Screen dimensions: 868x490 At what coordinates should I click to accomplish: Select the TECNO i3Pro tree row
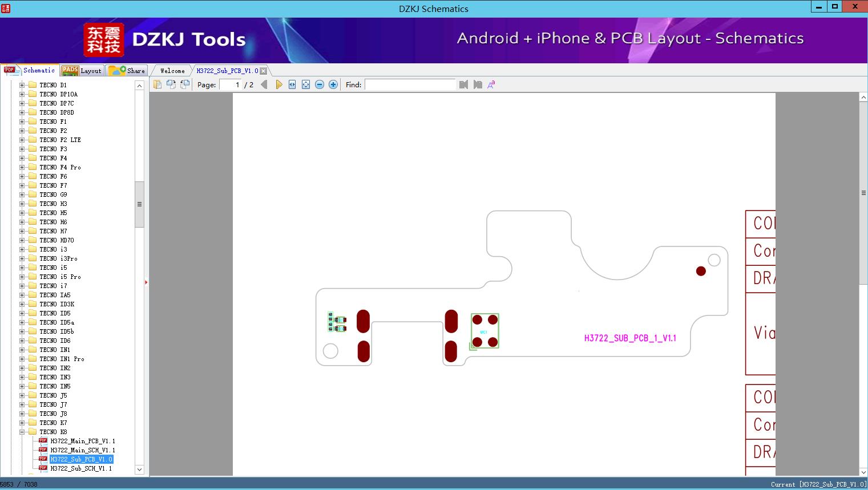pos(58,258)
